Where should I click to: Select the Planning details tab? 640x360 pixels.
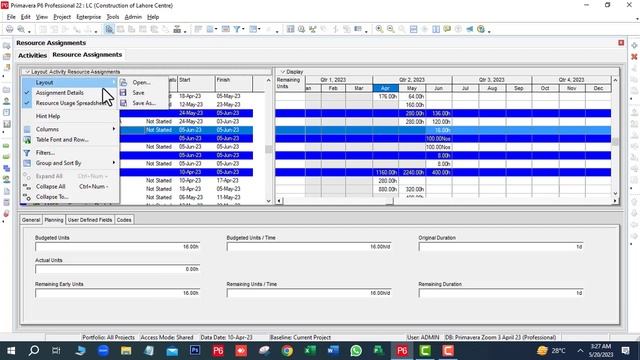[54, 220]
